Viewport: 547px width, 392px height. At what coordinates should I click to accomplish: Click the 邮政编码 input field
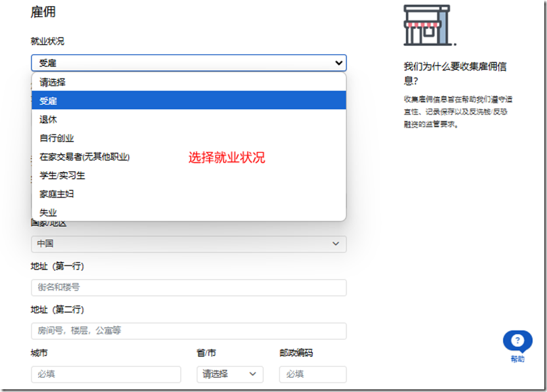click(312, 374)
